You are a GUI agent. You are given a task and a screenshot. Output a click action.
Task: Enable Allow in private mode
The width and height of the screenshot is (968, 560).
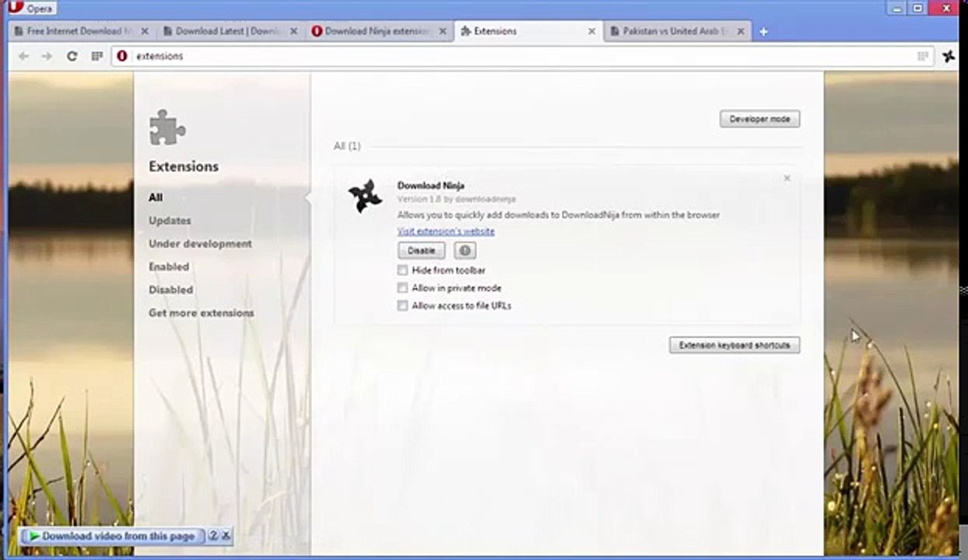[x=402, y=288]
